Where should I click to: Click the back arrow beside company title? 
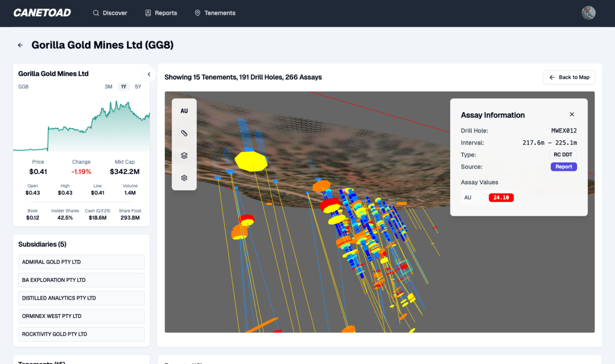coord(20,45)
